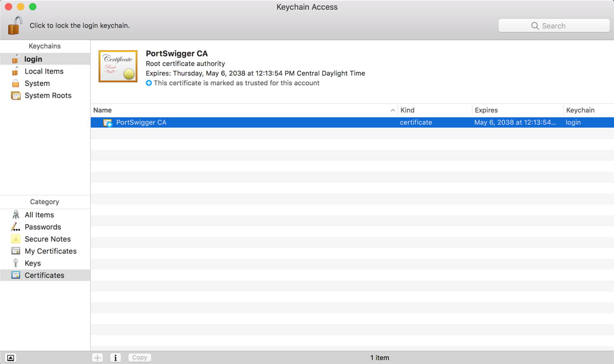Open the System Roots keychain

pyautogui.click(x=48, y=96)
